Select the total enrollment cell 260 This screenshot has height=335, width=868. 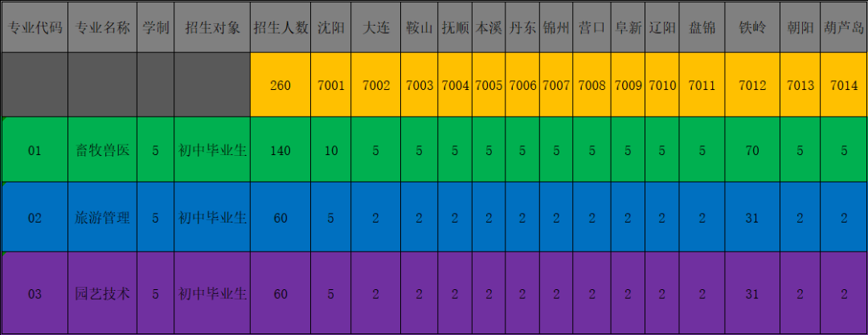point(280,85)
